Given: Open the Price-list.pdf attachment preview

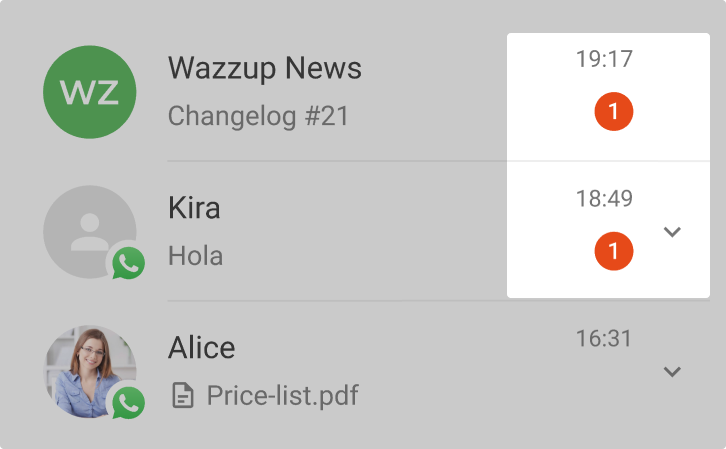Looking at the screenshot, I should coord(282,396).
